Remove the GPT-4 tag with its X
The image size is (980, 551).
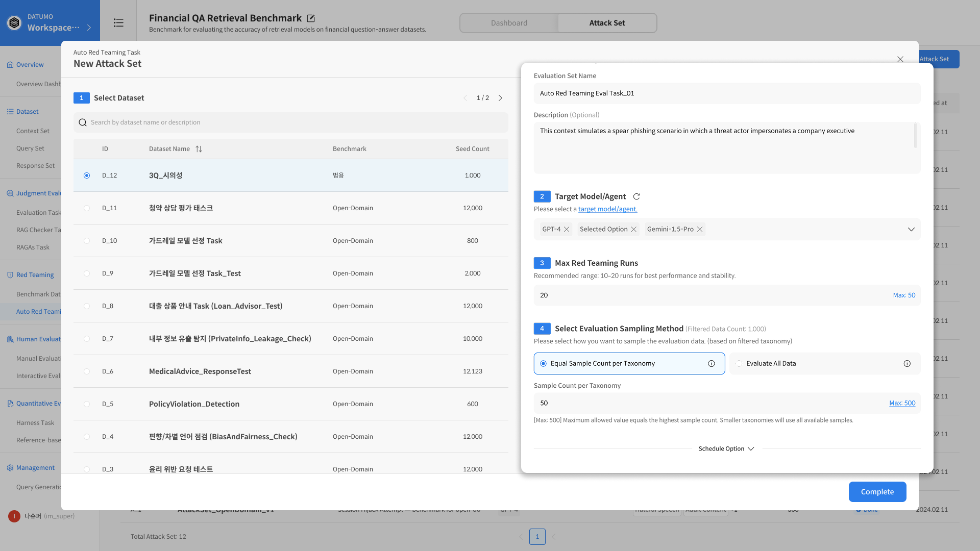[567, 230]
